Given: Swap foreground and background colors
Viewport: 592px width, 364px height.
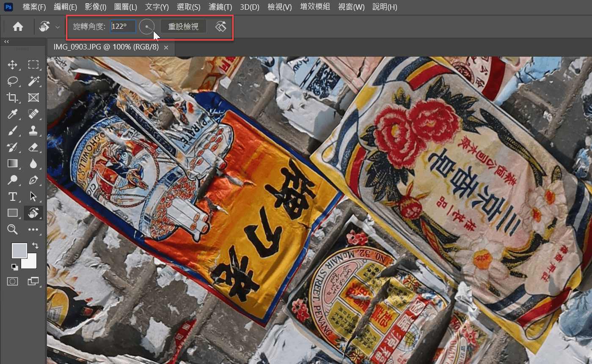Looking at the screenshot, I should tap(35, 245).
